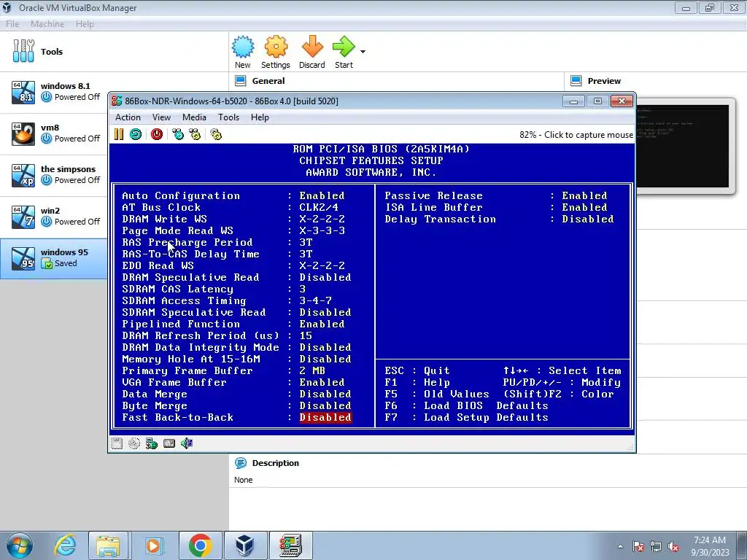Click the network tray icon
Screen dimensions: 747x560
pos(656,547)
